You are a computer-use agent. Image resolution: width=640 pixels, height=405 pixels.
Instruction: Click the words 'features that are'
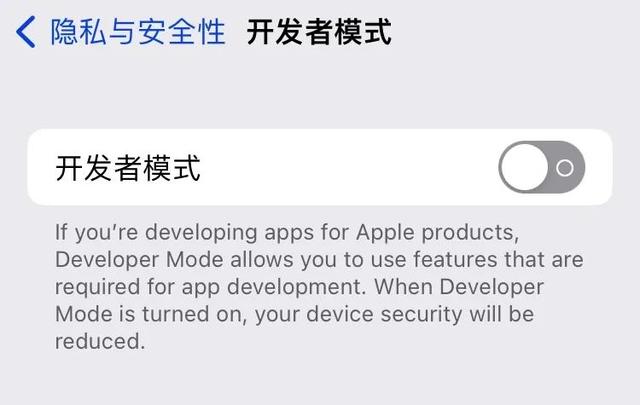(498, 260)
